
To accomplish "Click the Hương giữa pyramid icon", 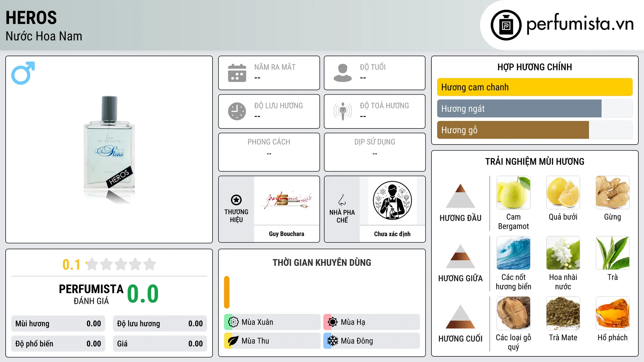I will (460, 256).
